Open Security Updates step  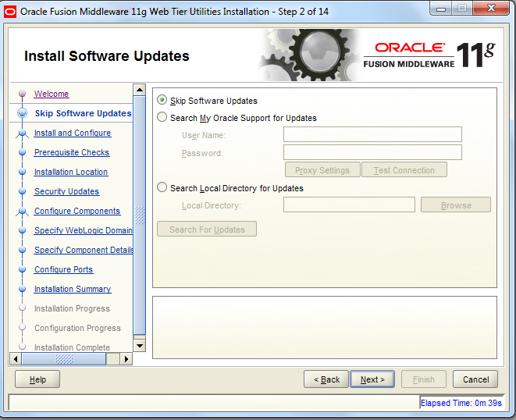(67, 191)
